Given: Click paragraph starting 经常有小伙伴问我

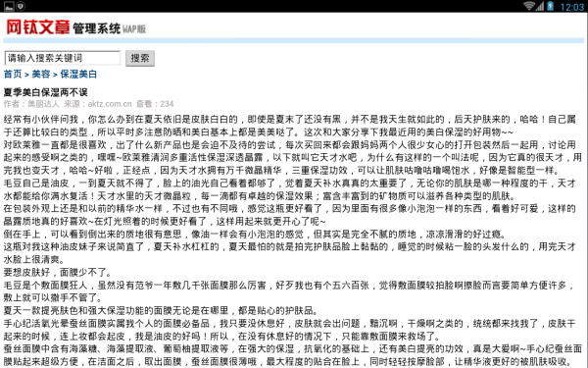Looking at the screenshot, I should click(290, 126).
